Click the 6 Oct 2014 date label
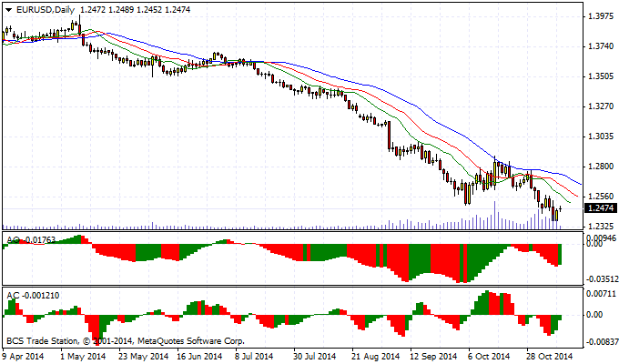Screen dimensions: 619x364 [x=490, y=357]
